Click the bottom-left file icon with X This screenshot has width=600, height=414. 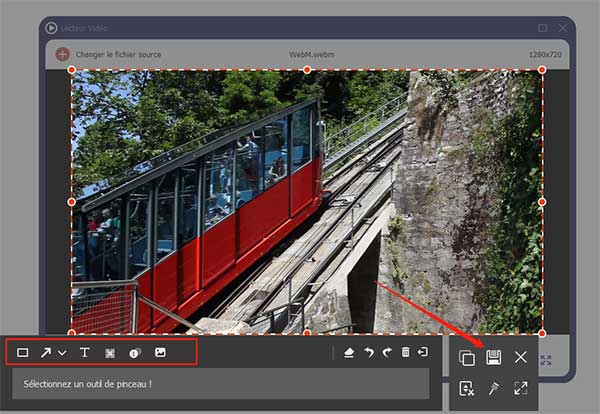[466, 388]
